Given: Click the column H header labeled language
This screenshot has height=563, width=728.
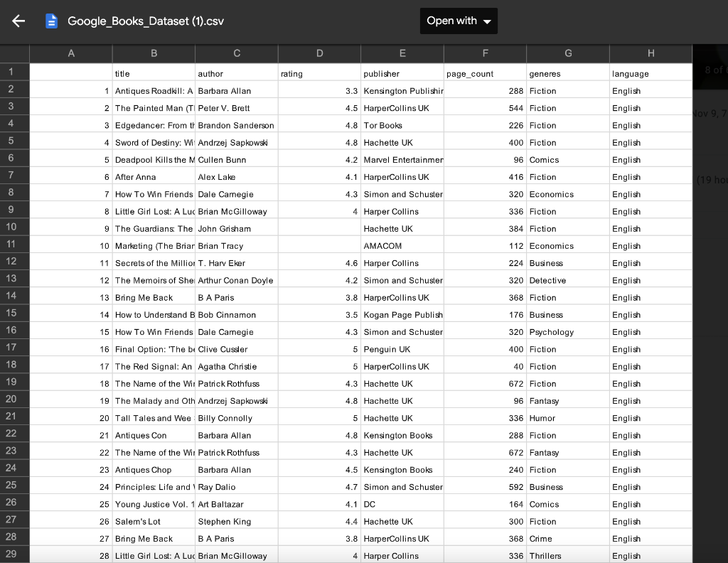Looking at the screenshot, I should coord(651,53).
